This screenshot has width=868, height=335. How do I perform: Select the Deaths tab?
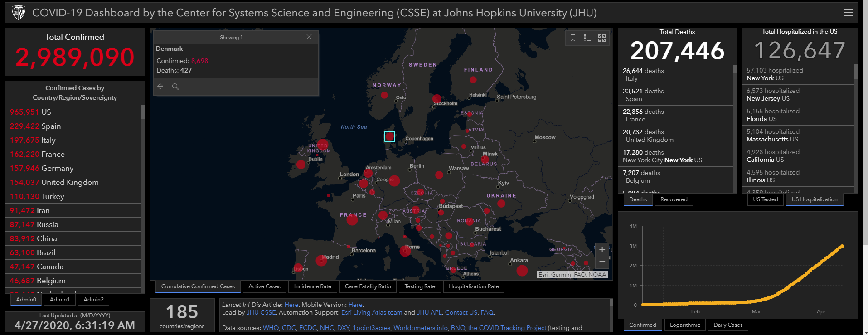click(x=638, y=199)
